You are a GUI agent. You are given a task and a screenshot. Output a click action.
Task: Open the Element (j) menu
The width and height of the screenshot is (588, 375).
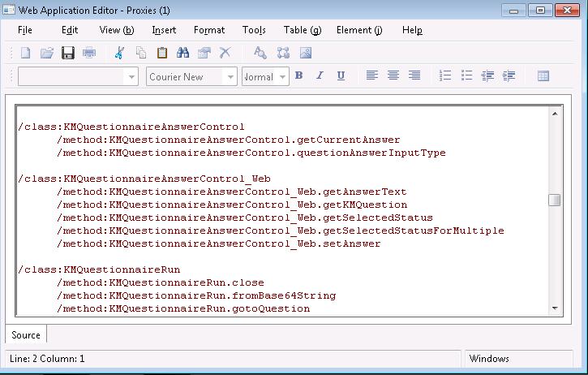359,30
